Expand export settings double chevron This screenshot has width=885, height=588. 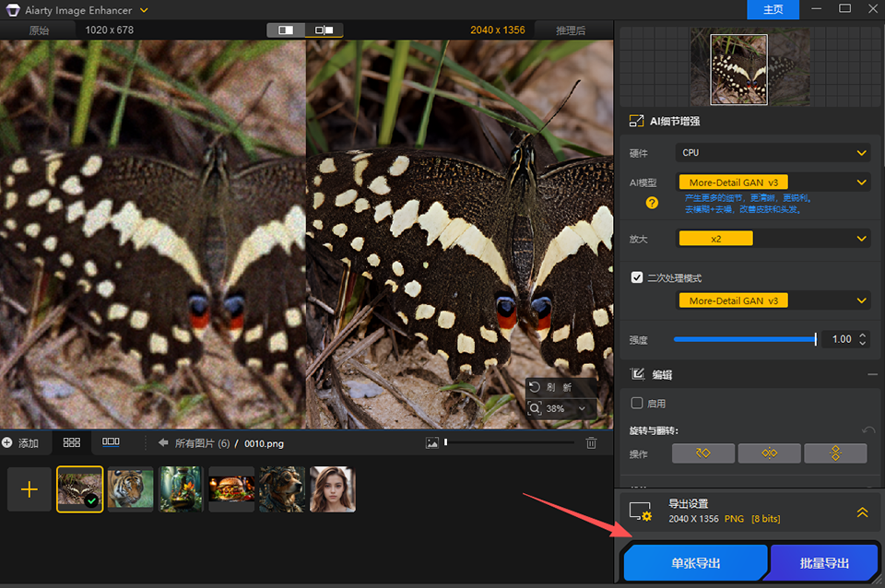[x=863, y=512]
